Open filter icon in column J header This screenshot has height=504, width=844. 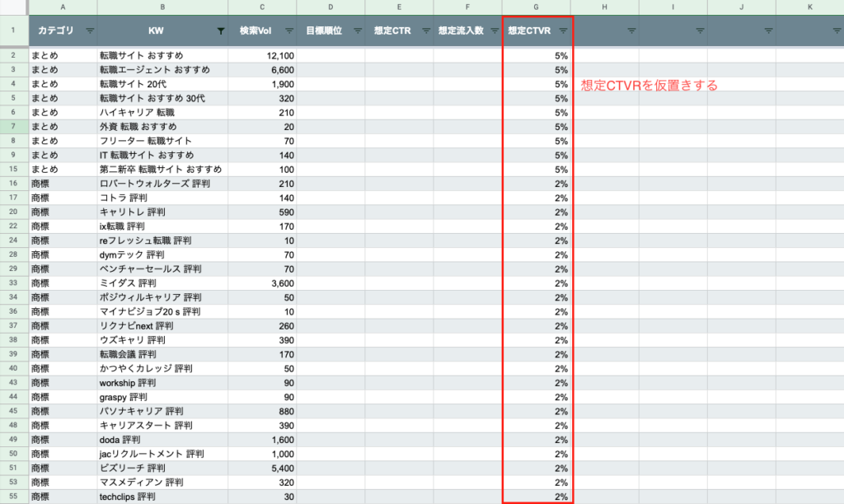(x=768, y=30)
